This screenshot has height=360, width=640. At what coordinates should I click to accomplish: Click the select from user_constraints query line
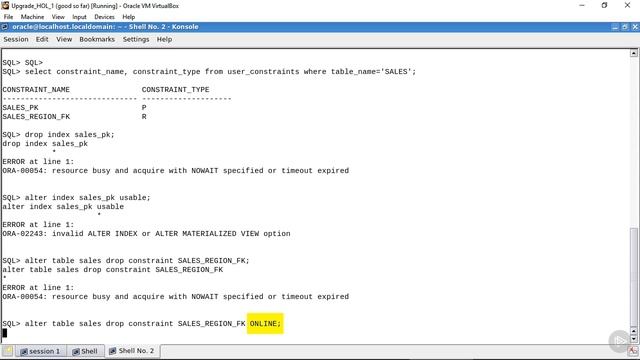coord(209,72)
